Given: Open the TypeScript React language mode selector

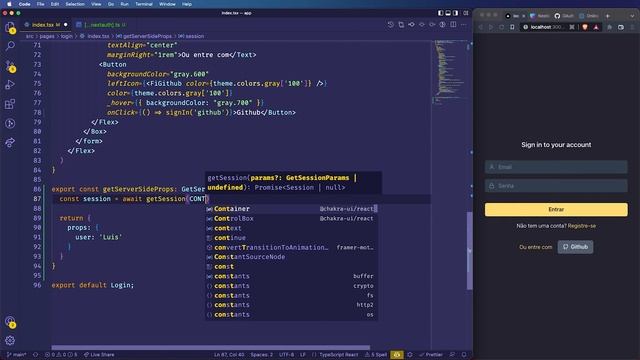Looking at the screenshot, I should [338, 355].
